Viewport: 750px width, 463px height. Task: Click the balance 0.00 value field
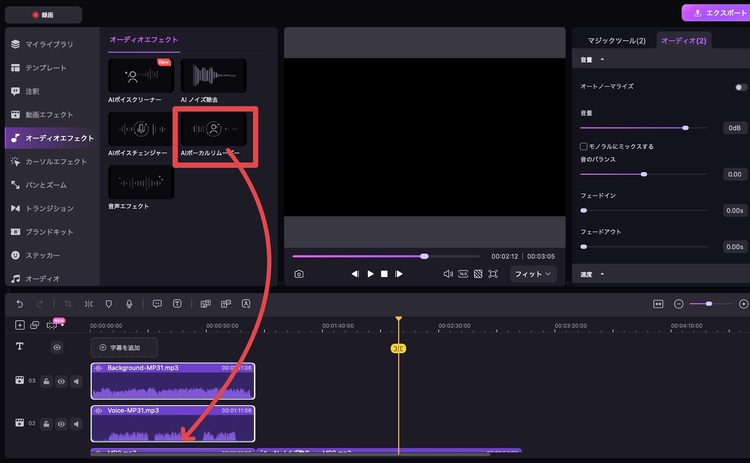point(734,174)
